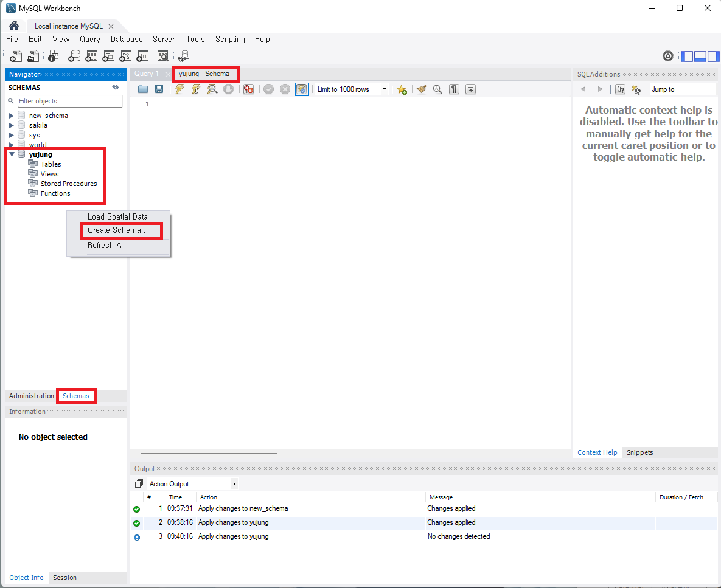Go to the Workbench home screen

(x=14, y=26)
